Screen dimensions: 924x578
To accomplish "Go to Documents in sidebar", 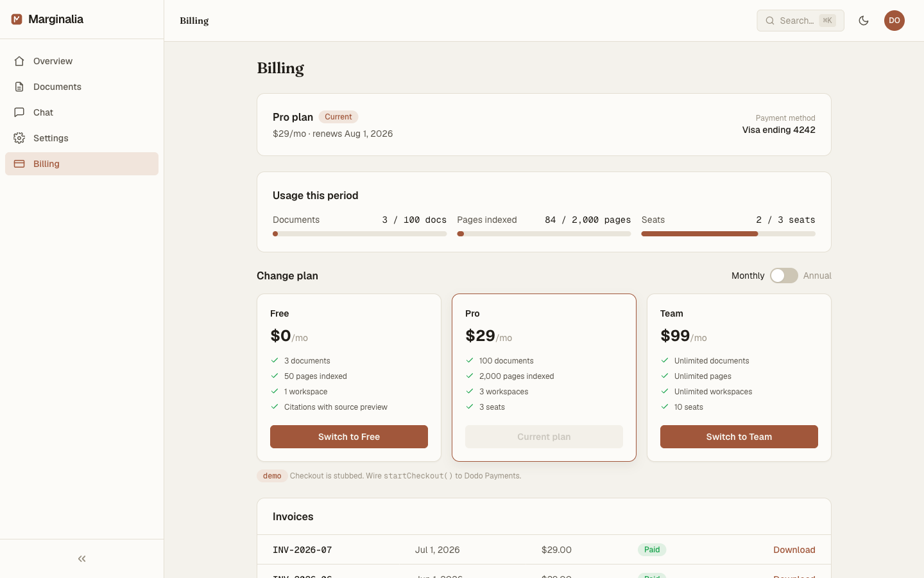I will tap(81, 87).
